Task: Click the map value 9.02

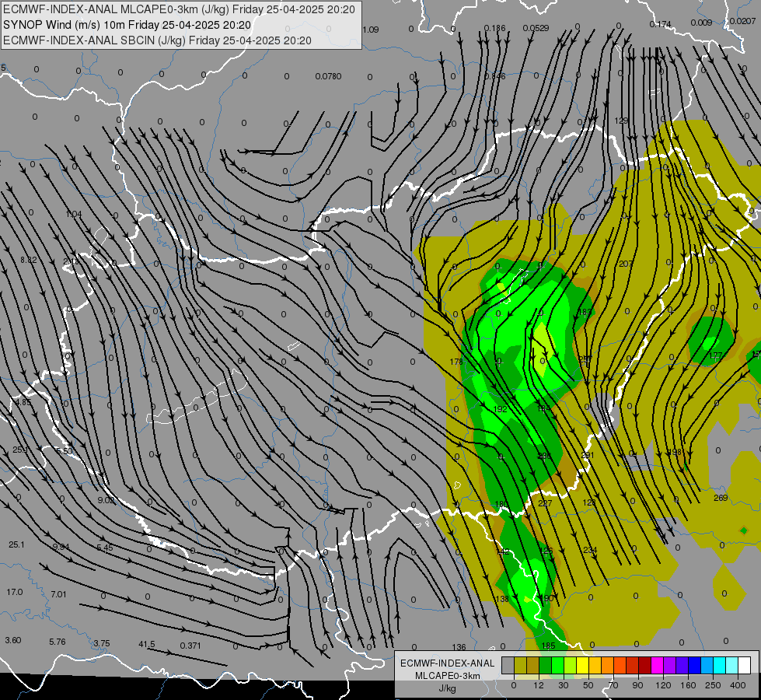Action: (106, 500)
